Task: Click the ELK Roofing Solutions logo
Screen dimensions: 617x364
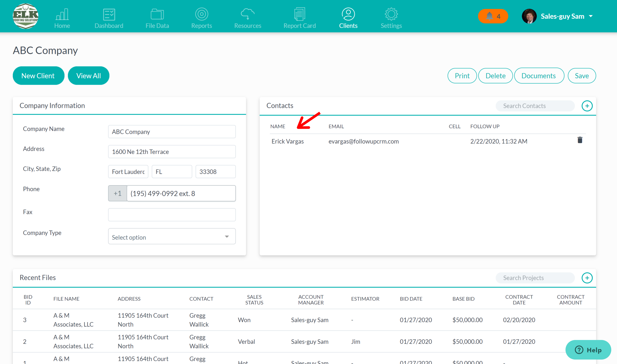Action: [x=26, y=16]
